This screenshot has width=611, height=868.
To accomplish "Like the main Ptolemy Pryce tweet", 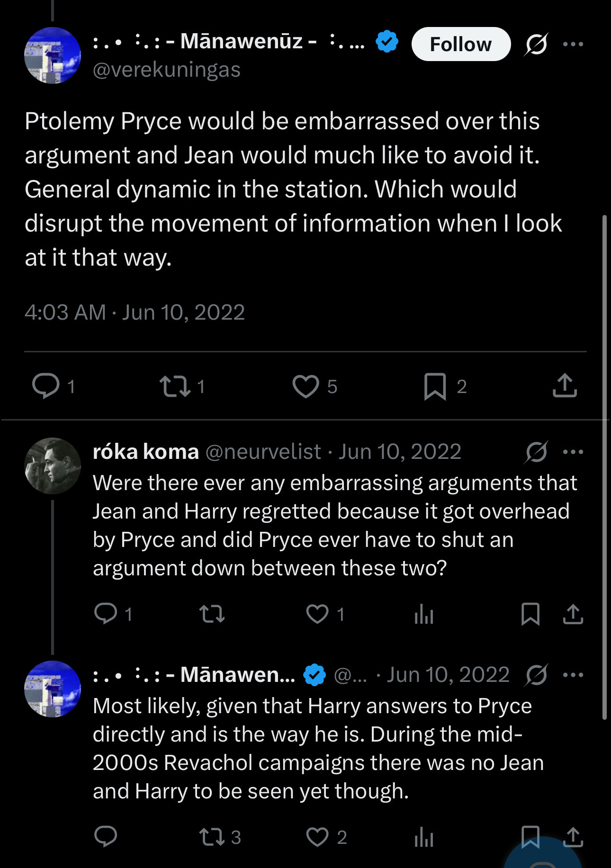I will pyautogui.click(x=305, y=386).
